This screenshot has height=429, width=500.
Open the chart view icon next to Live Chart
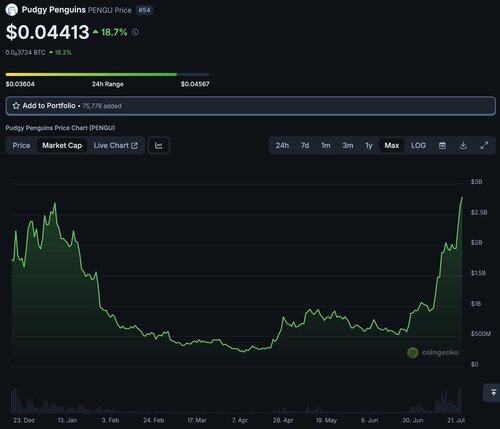[159, 146]
